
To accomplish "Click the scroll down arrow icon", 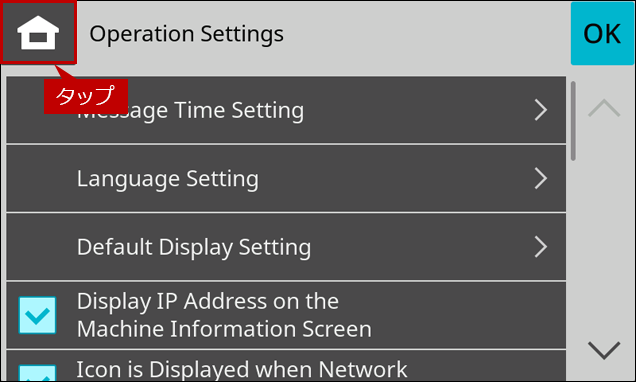I will coord(604,350).
